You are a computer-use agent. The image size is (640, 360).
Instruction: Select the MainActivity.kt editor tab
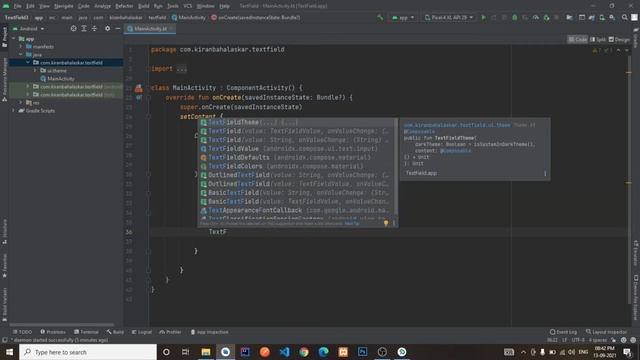click(150, 29)
